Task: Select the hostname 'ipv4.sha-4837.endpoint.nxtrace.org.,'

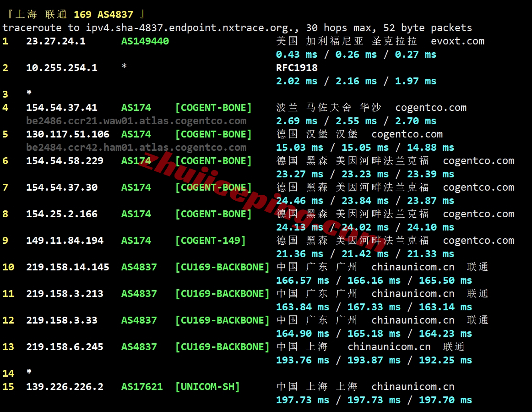Action: [x=193, y=28]
